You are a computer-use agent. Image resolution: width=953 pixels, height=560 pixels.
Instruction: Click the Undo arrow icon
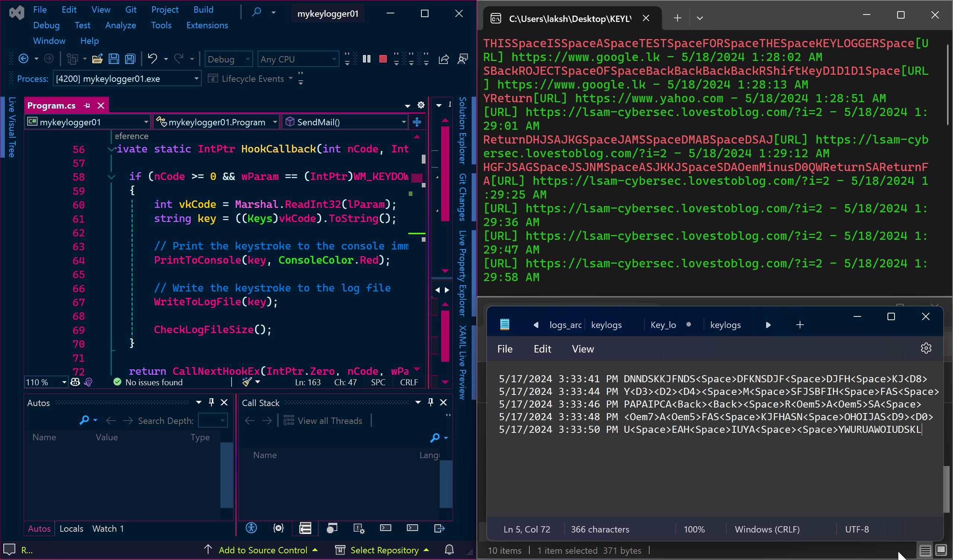tap(152, 59)
